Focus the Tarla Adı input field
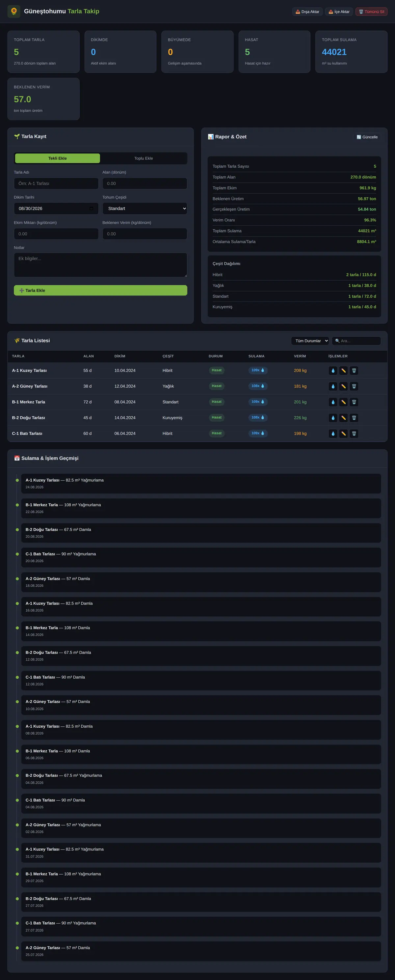 (56, 183)
